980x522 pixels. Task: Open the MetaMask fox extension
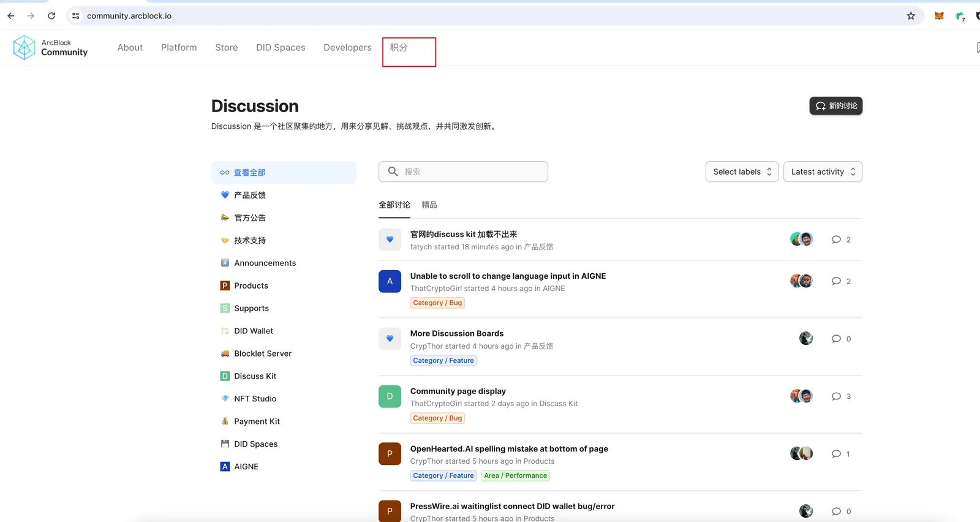pos(939,16)
